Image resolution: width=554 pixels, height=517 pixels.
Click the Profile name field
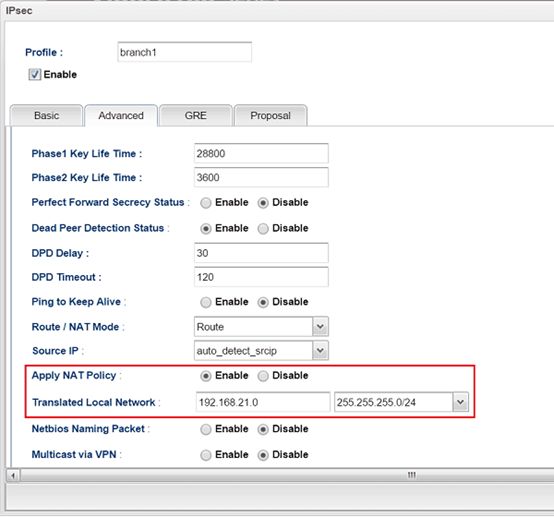184,52
